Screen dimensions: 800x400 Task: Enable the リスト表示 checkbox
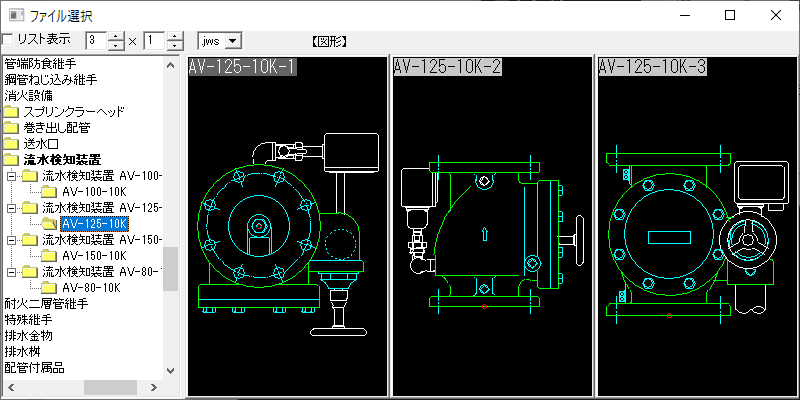tap(8, 40)
